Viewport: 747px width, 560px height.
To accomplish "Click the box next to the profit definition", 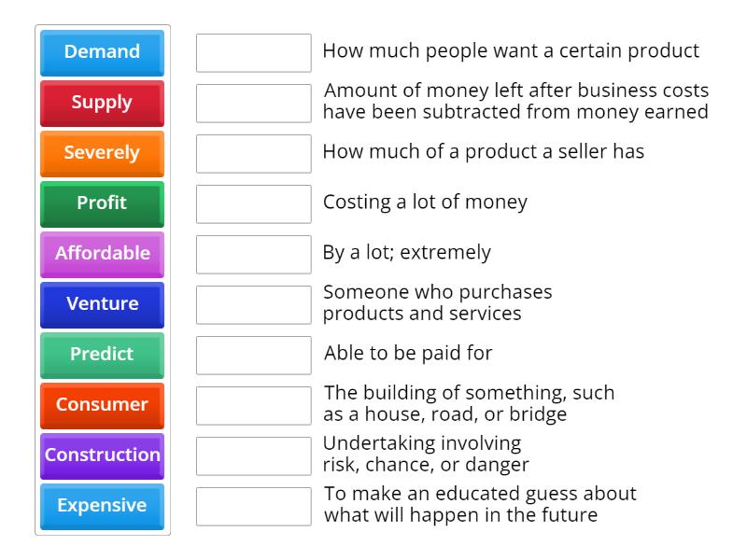I will click(x=253, y=104).
